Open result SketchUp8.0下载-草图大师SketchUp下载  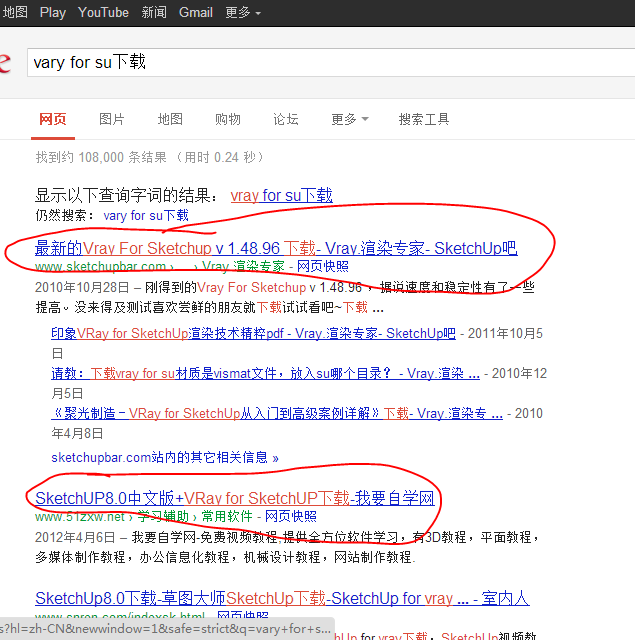point(282,598)
